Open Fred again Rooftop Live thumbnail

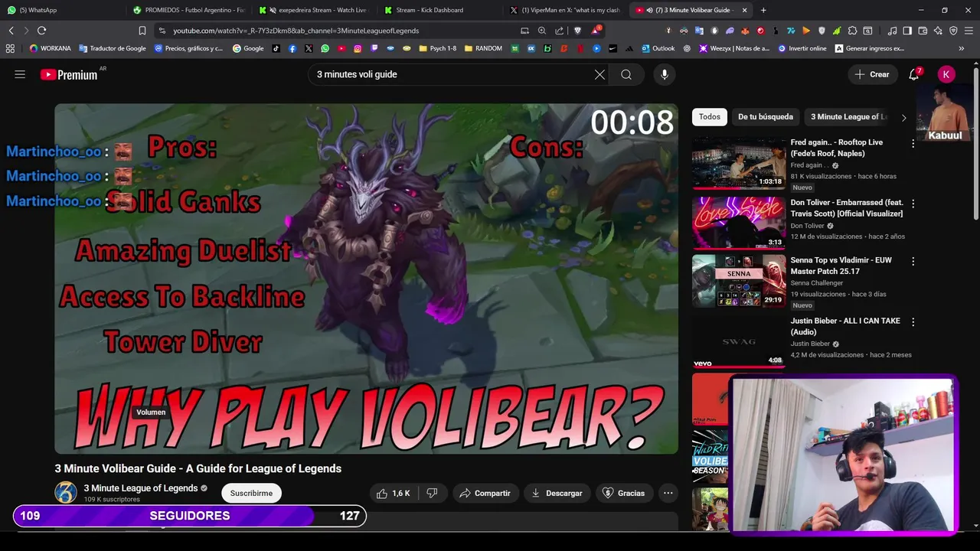pyautogui.click(x=739, y=163)
